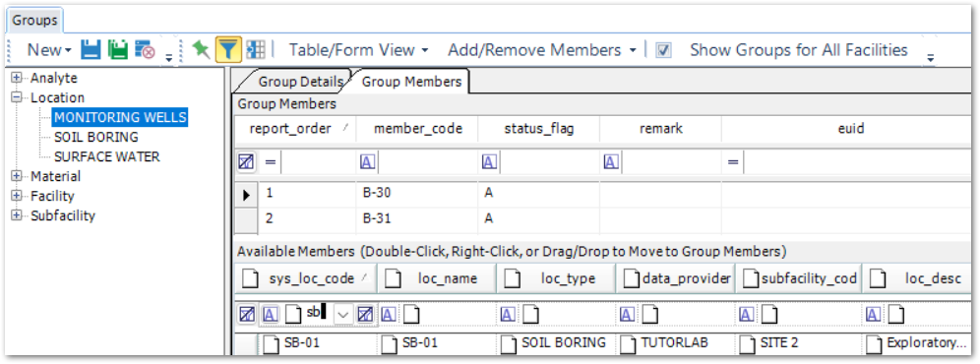Screen dimensions: 980x364
Task: Click filter operator icon under sys_loc_code
Action: (270, 315)
